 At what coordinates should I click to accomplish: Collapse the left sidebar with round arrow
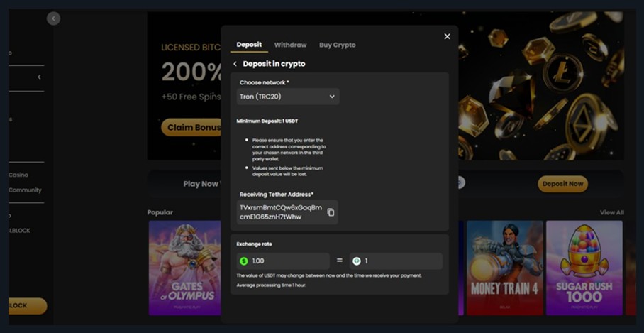tap(54, 19)
